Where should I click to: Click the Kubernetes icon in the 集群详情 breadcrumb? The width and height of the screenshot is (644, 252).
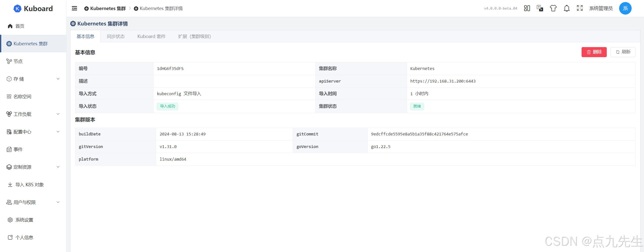(136, 9)
